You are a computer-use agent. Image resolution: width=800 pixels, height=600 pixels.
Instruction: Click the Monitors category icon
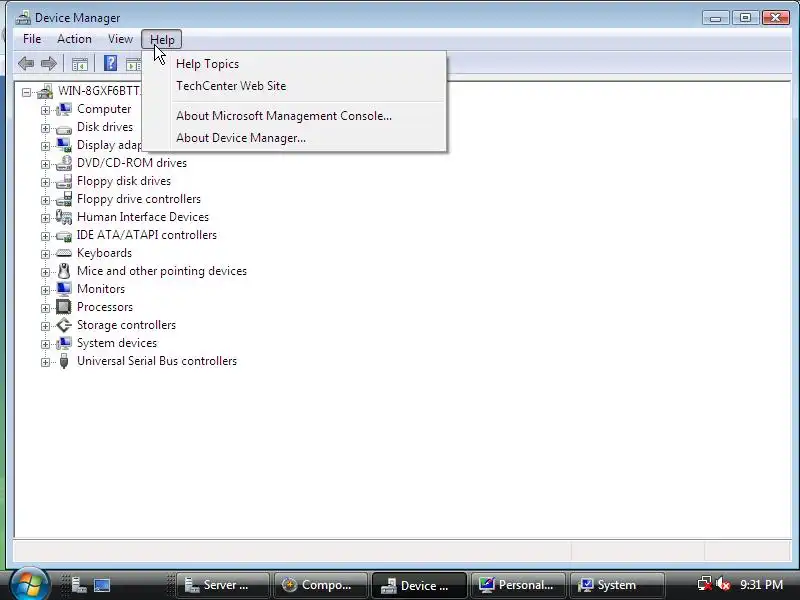(x=64, y=289)
